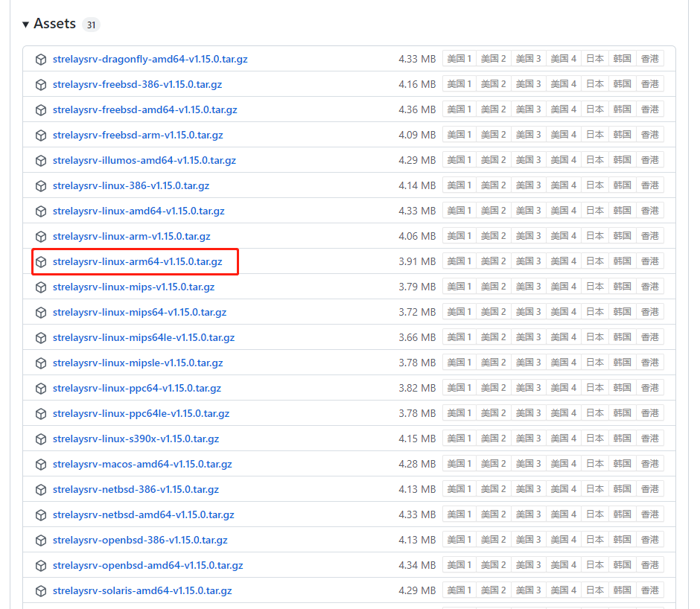The width and height of the screenshot is (700, 609).
Task: Click 日本 mirror for linux-arm64 row
Action: click(594, 261)
